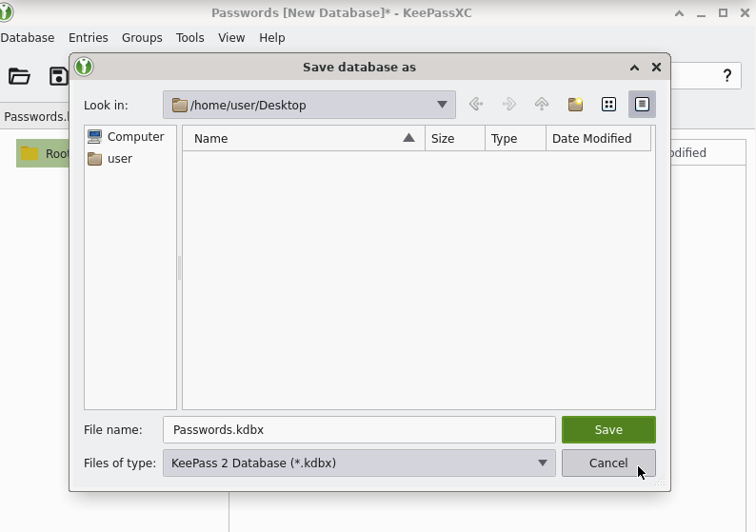The width and height of the screenshot is (756, 532).
Task: Go back using the left arrow icon
Action: pos(476,105)
